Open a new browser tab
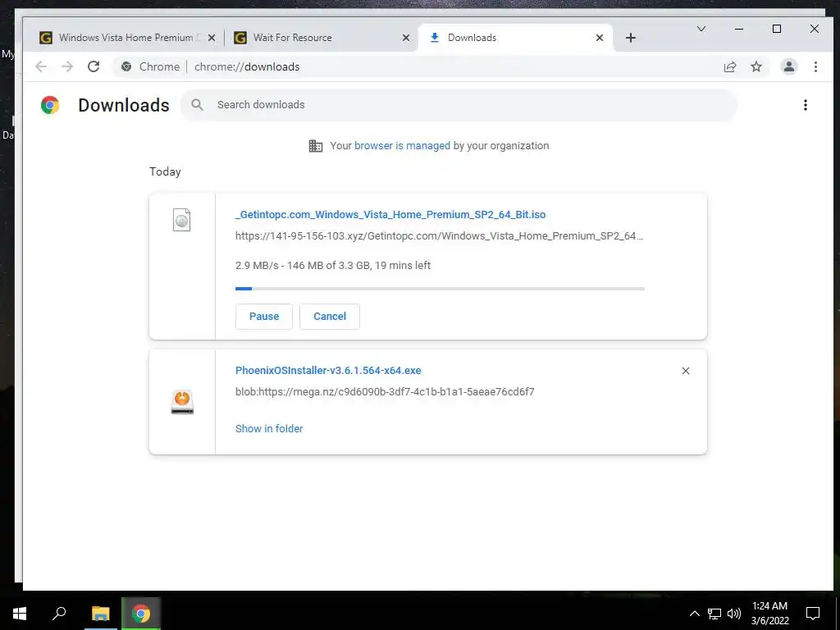 tap(631, 38)
